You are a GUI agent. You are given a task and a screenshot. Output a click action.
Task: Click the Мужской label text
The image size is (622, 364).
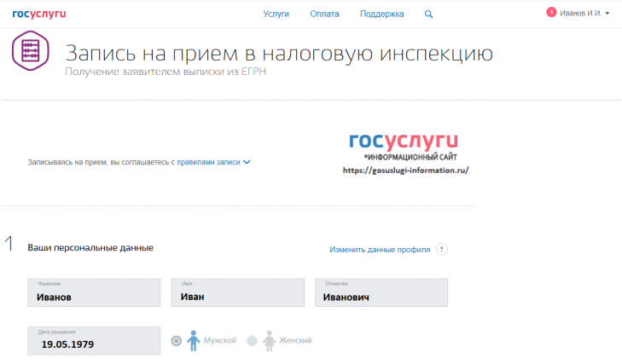pyautogui.click(x=220, y=340)
